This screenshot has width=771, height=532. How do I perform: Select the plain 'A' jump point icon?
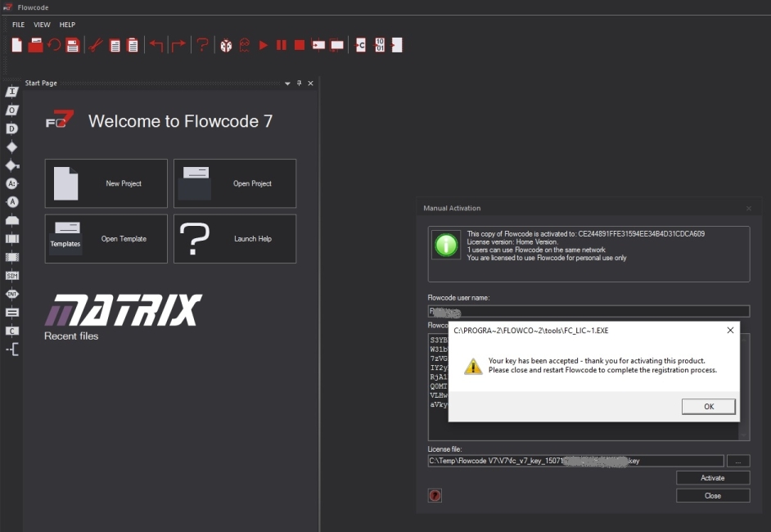point(12,202)
